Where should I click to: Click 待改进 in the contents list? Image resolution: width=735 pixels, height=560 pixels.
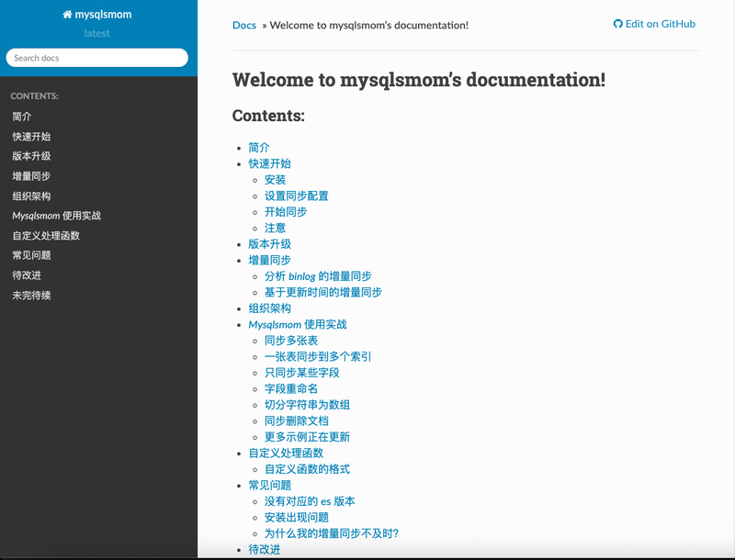coord(265,549)
